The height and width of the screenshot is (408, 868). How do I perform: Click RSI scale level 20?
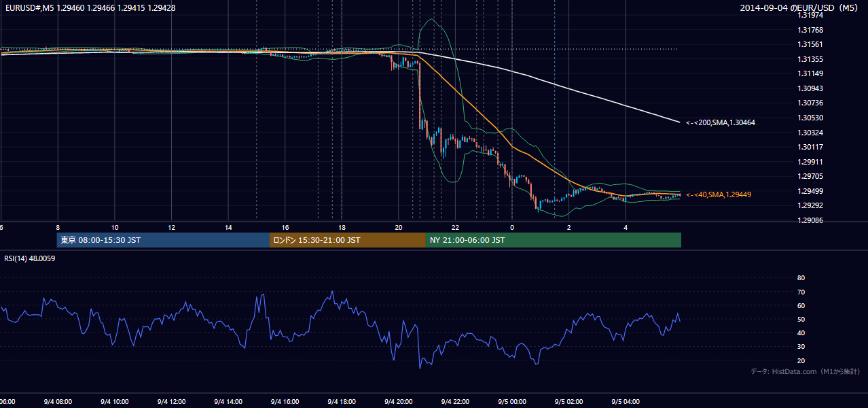(x=801, y=361)
